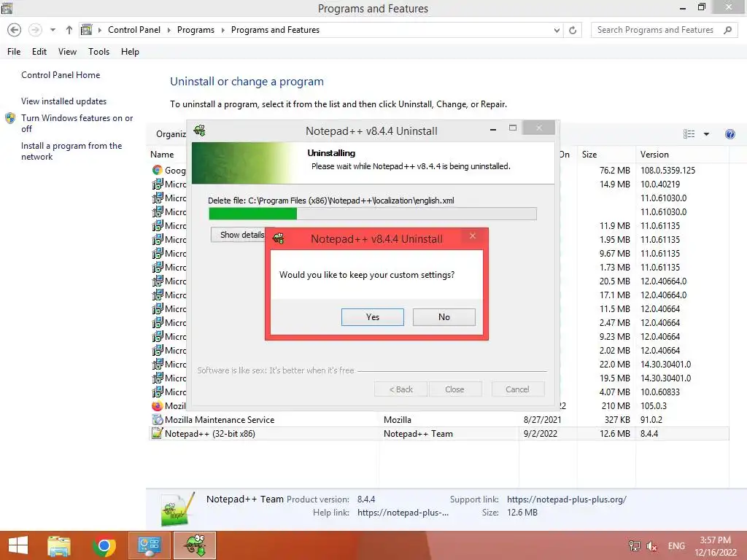This screenshot has height=560, width=747.
Task: Open the View menu
Action: click(x=67, y=52)
